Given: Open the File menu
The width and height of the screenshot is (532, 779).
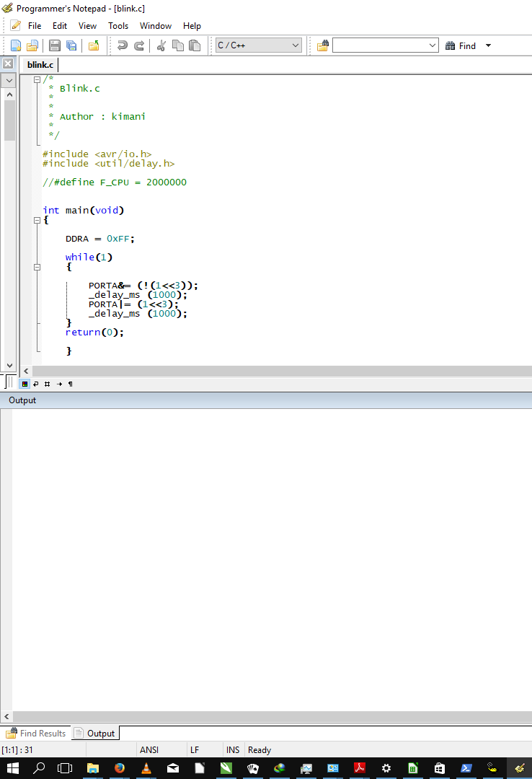Looking at the screenshot, I should pyautogui.click(x=35, y=26).
